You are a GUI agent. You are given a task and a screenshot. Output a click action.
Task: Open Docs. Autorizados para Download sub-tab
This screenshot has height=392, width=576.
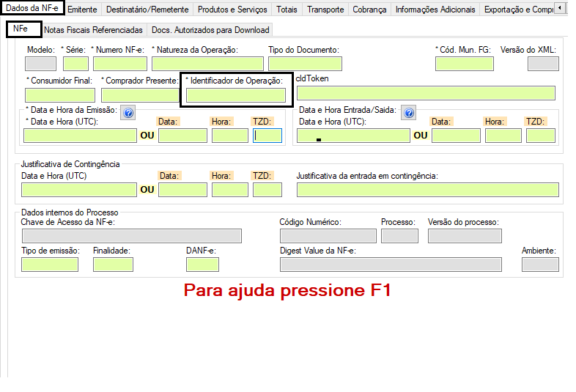tap(210, 30)
